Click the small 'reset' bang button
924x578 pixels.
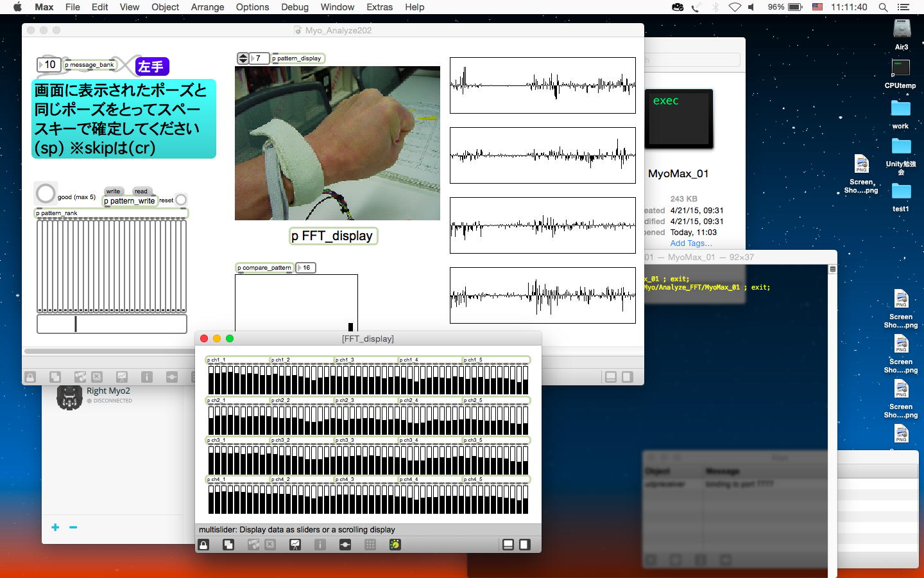tap(182, 200)
